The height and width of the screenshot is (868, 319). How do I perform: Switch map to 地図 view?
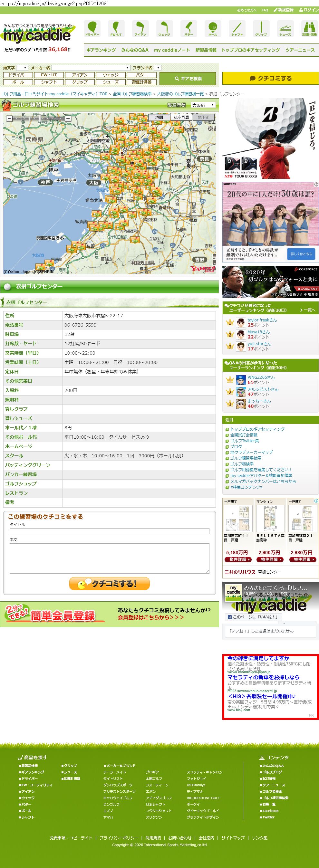159,117
